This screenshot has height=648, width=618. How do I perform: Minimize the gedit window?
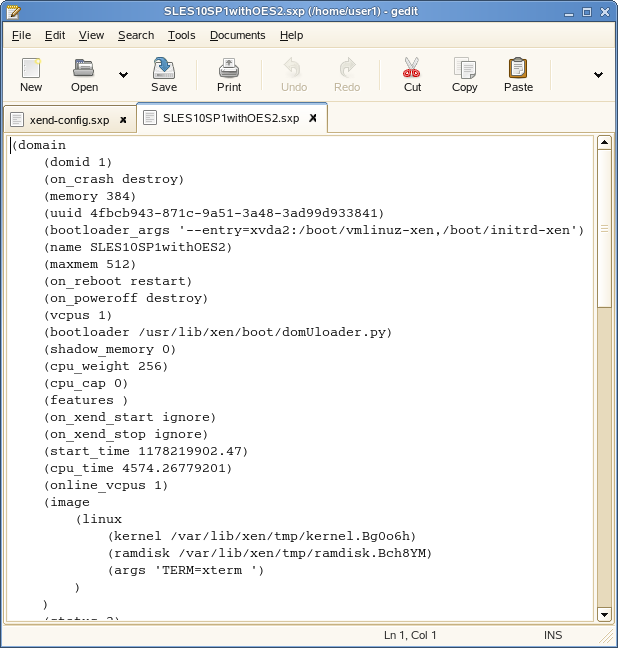tap(569, 12)
